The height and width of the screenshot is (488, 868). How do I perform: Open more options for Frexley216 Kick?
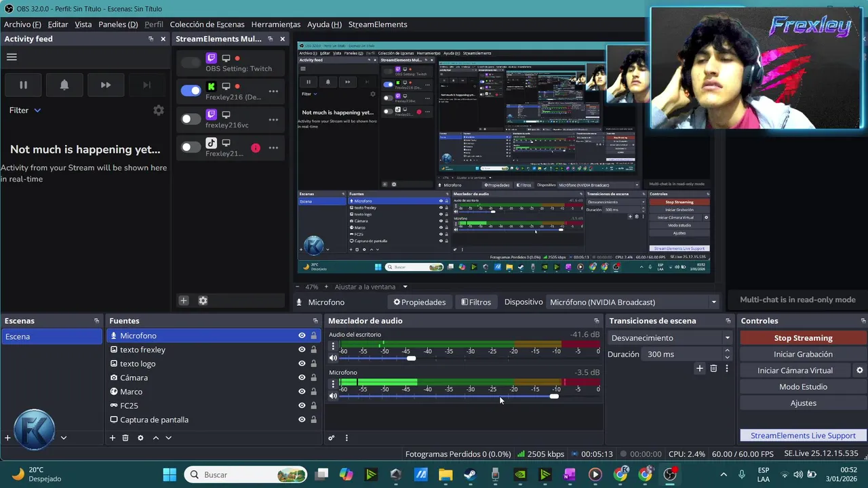(273, 91)
